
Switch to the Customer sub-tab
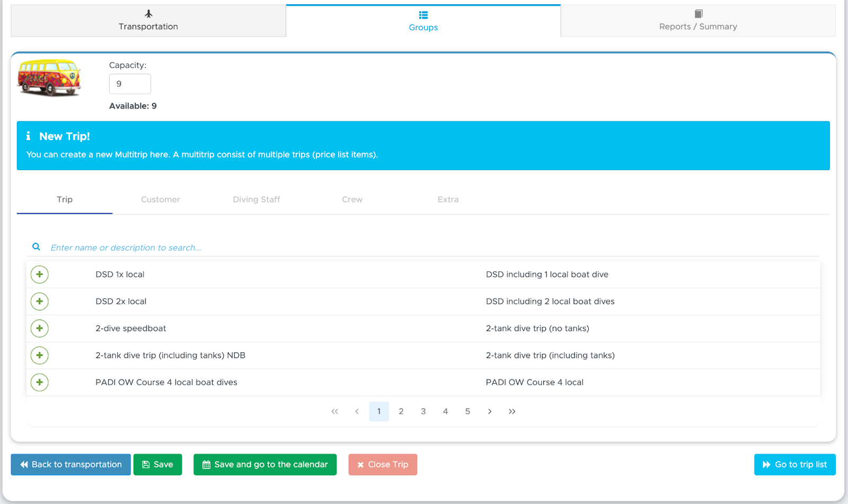(161, 200)
